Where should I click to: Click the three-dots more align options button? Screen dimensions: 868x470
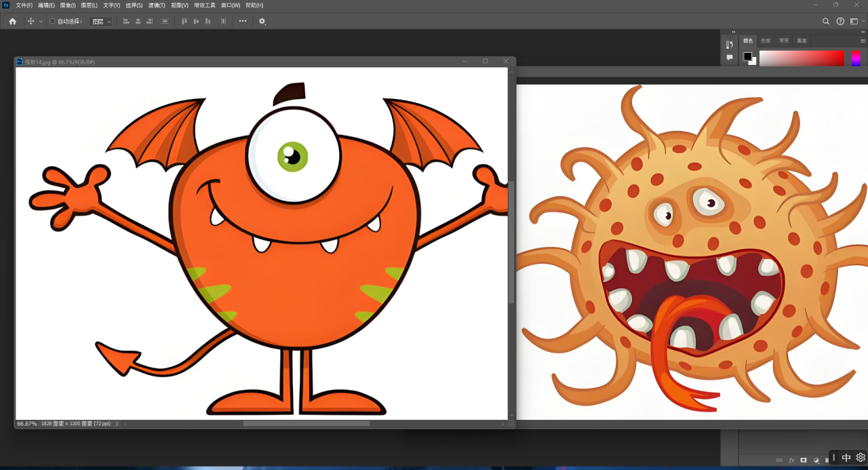[x=243, y=21]
